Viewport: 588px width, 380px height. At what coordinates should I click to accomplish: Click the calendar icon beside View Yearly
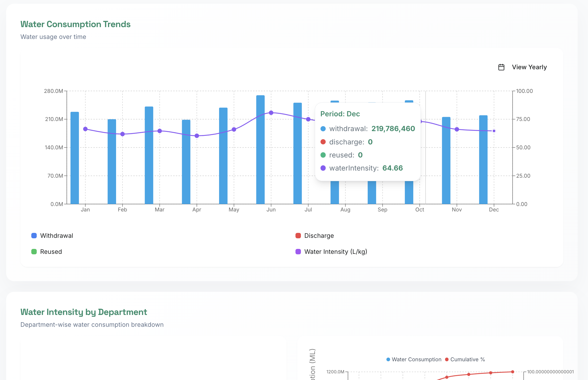click(x=501, y=67)
